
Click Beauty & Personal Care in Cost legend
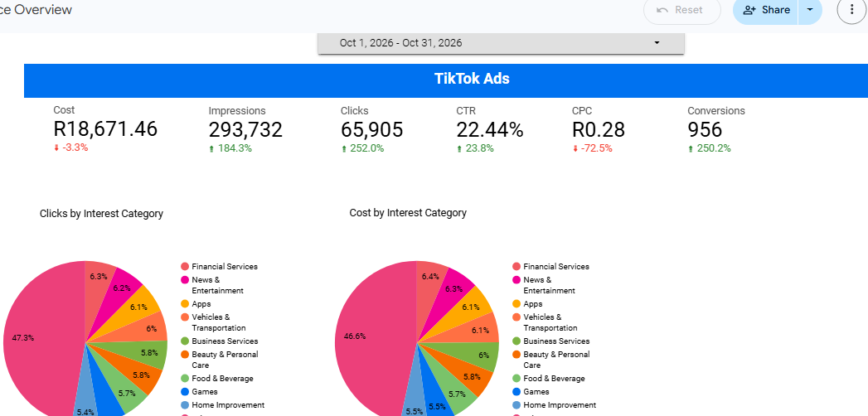click(x=556, y=360)
